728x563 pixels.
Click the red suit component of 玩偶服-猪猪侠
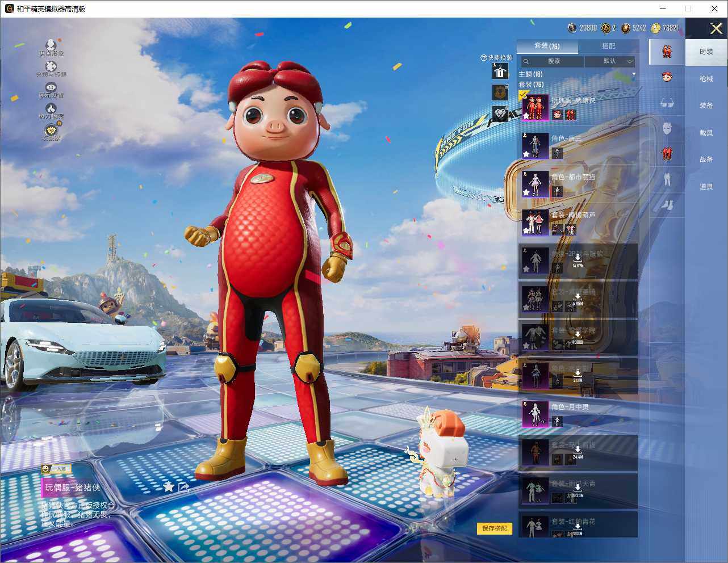pos(571,115)
